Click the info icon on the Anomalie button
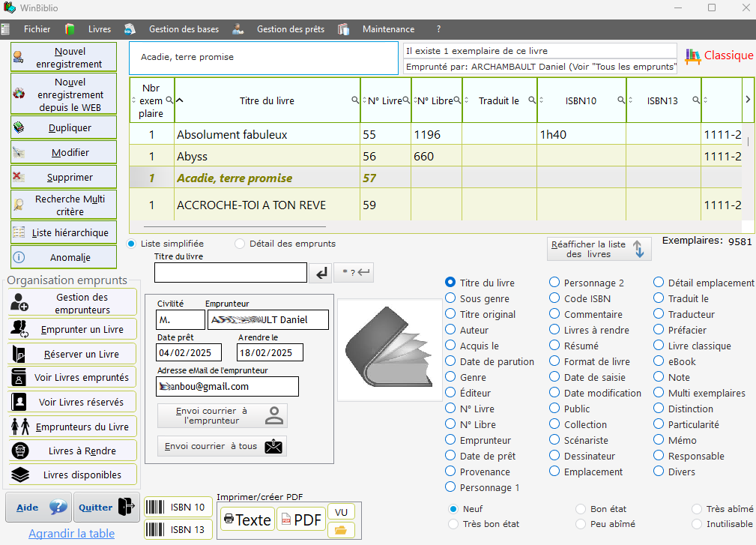Screen dimensions: 756x545 pyautogui.click(x=19, y=257)
